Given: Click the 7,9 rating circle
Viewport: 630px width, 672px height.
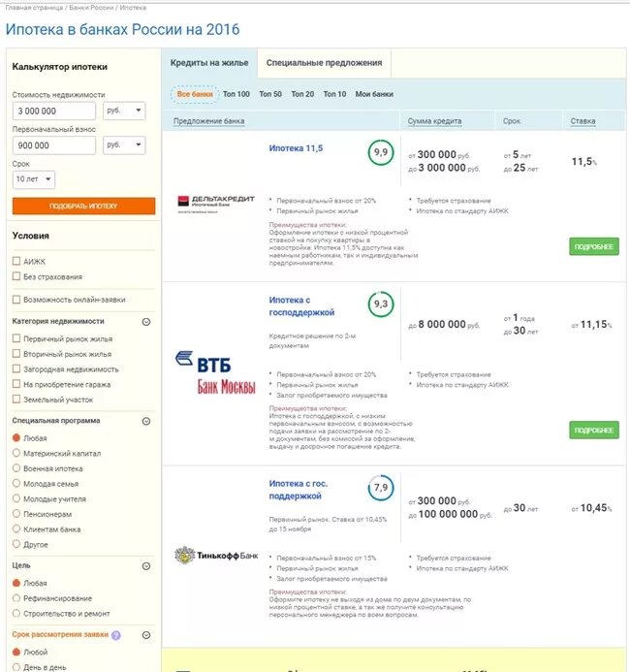Looking at the screenshot, I should click(381, 488).
